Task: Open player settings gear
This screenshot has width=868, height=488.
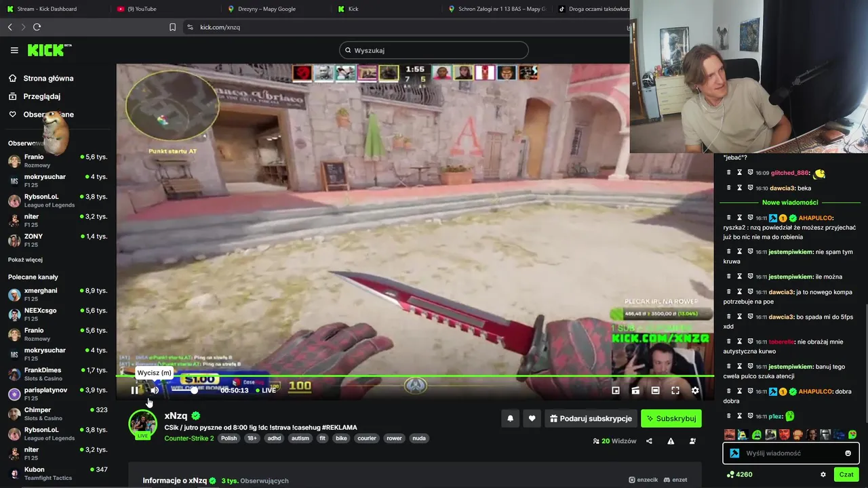Action: (695, 390)
